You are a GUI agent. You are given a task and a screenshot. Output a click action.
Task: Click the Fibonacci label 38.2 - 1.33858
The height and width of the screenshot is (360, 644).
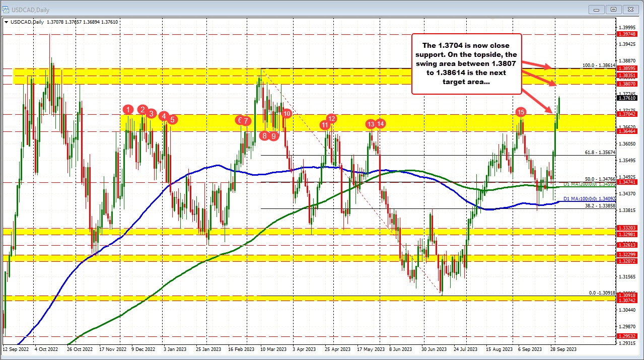[x=600, y=206]
